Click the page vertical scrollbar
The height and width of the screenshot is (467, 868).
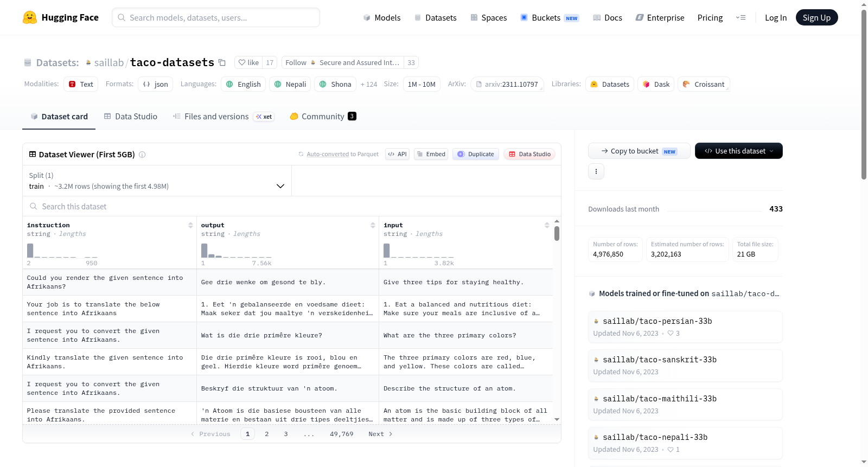click(x=864, y=94)
